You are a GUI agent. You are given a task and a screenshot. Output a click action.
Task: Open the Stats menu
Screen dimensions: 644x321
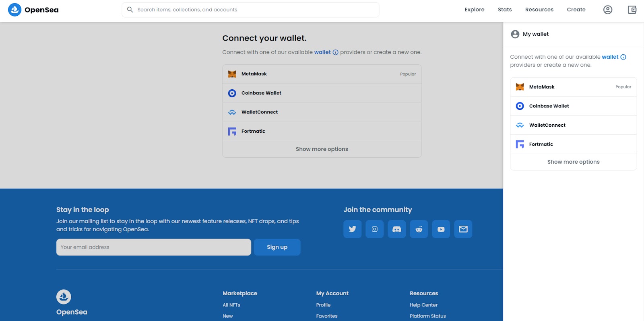505,10
